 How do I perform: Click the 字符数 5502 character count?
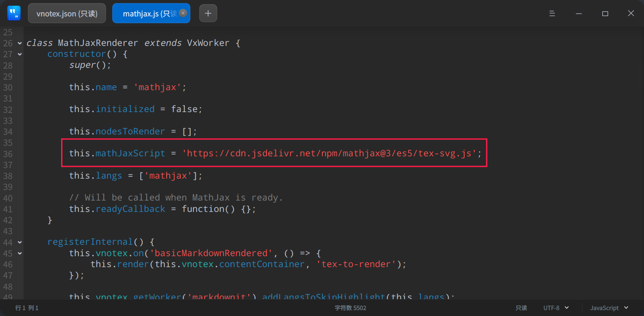(350, 308)
